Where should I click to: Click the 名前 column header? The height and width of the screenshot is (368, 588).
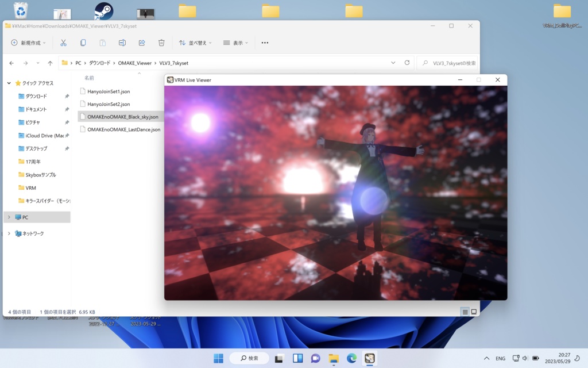89,78
